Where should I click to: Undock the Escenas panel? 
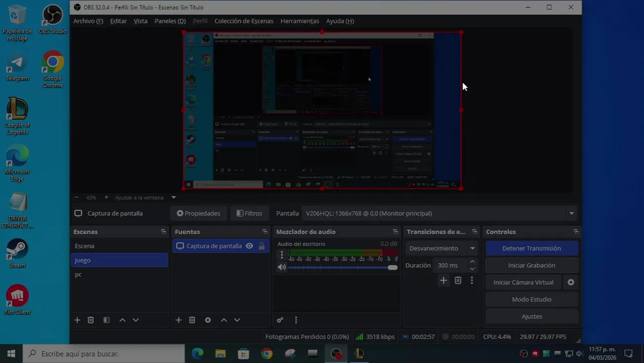pyautogui.click(x=163, y=232)
